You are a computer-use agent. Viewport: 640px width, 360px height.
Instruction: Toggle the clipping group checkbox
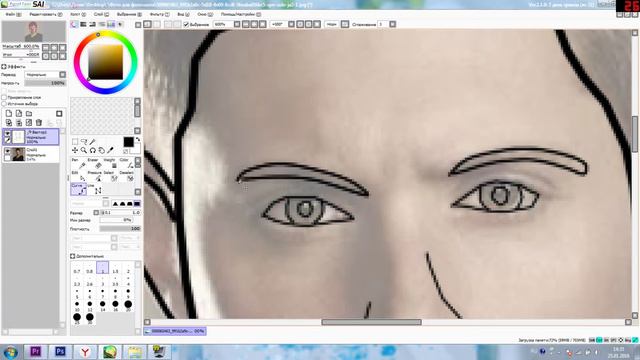[x=4, y=97]
